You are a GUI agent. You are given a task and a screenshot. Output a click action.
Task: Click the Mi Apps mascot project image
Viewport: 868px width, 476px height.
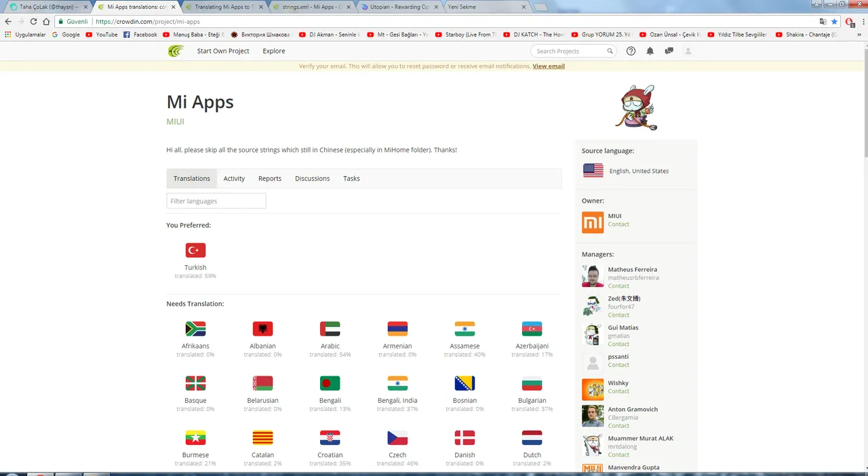637,108
